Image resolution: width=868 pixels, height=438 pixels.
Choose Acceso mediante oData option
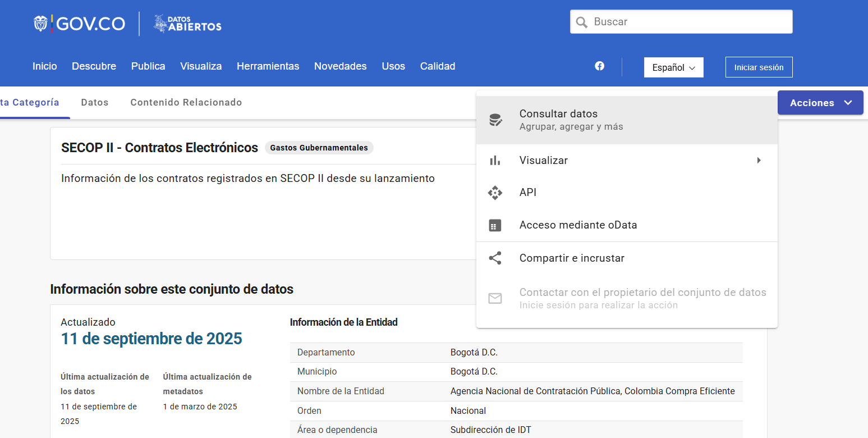point(627,225)
